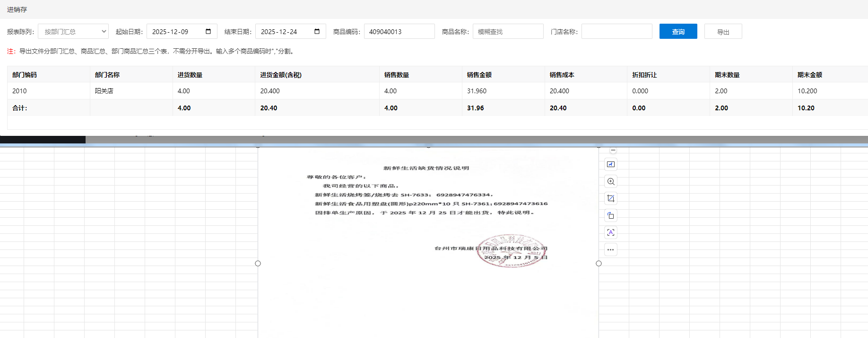Click the right-middle resize handle of image
The height and width of the screenshot is (338, 868).
click(x=599, y=263)
